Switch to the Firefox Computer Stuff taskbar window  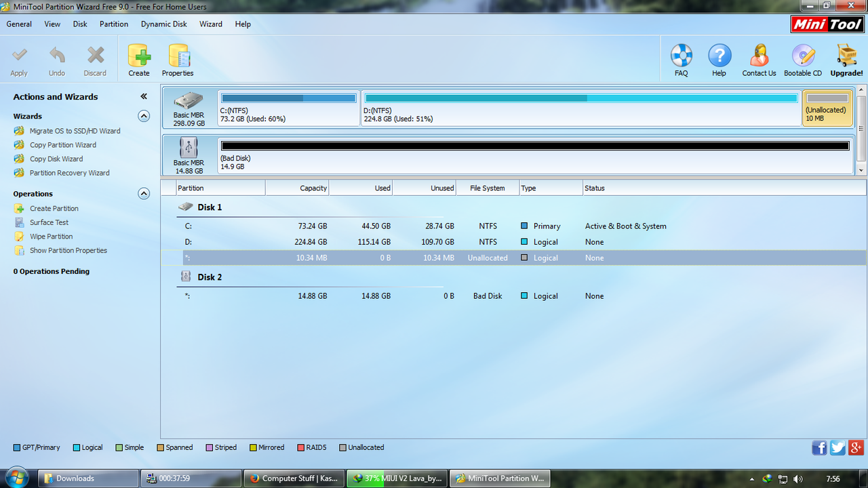[x=294, y=479]
